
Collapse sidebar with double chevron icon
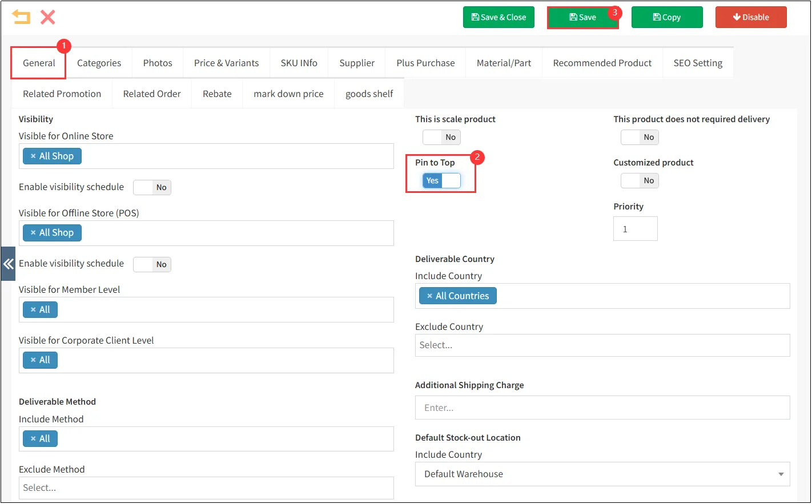click(x=8, y=264)
